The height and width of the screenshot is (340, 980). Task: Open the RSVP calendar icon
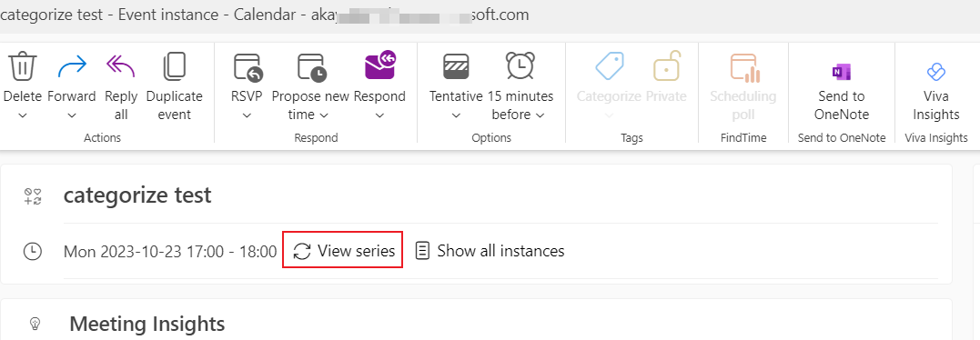[x=247, y=66]
